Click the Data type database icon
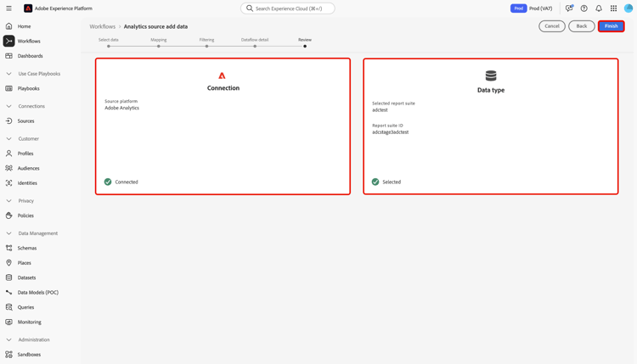637x364 pixels. pyautogui.click(x=491, y=76)
